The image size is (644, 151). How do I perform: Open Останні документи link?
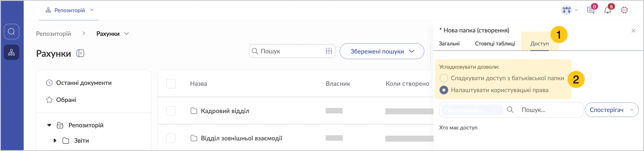(83, 83)
